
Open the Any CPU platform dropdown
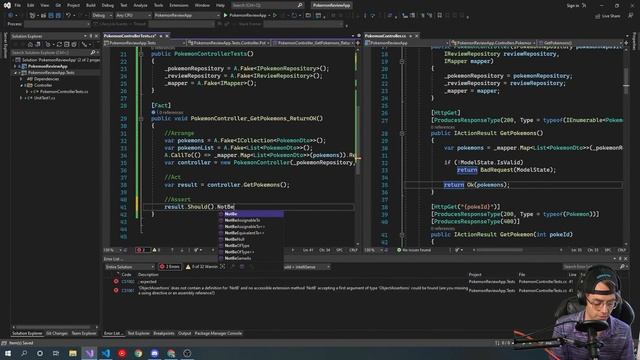pyautogui.click(x=133, y=15)
